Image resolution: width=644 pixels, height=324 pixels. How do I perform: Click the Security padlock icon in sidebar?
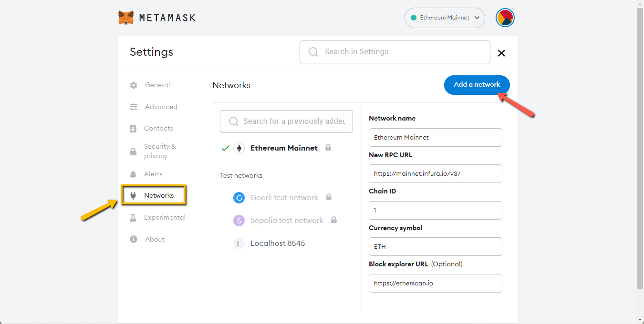coord(134,152)
